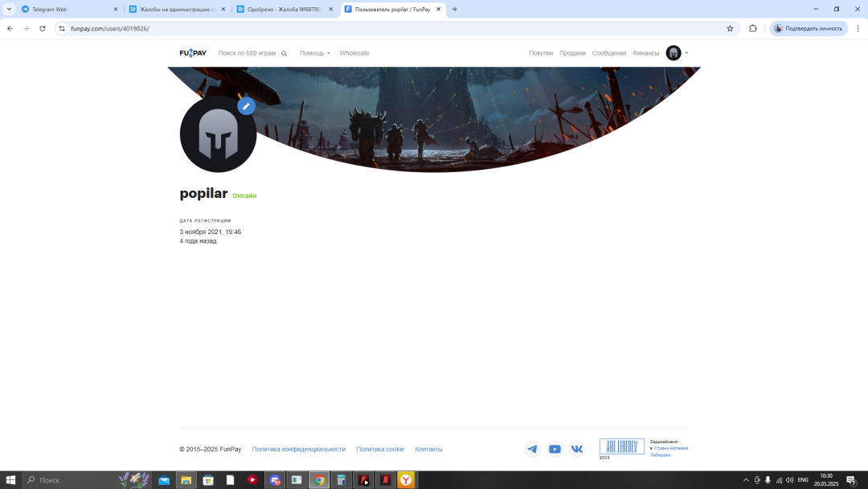Image resolution: width=868 pixels, height=489 pixels.
Task: Open the Windows Start menu
Action: pyautogui.click(x=10, y=480)
